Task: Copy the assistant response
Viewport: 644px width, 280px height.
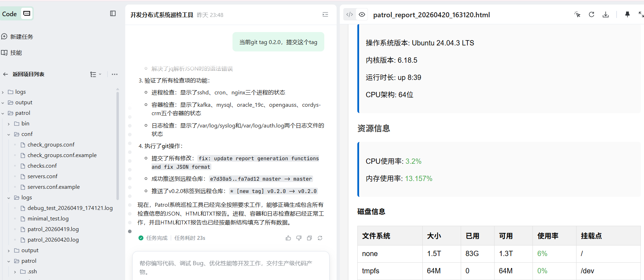Action: click(x=310, y=238)
